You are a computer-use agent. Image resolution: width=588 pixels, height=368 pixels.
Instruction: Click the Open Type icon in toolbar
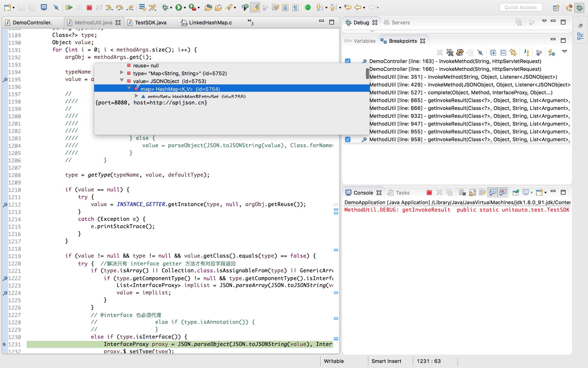coord(208,8)
